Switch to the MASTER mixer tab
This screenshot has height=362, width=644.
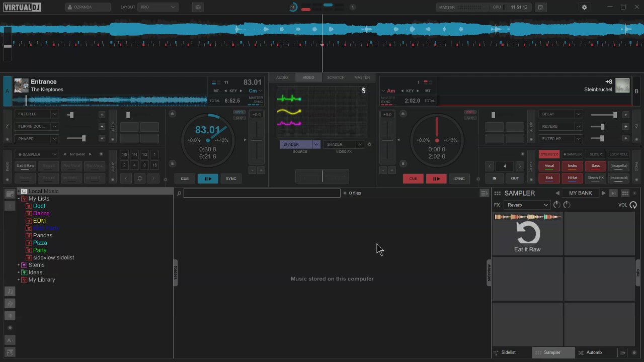362,77
